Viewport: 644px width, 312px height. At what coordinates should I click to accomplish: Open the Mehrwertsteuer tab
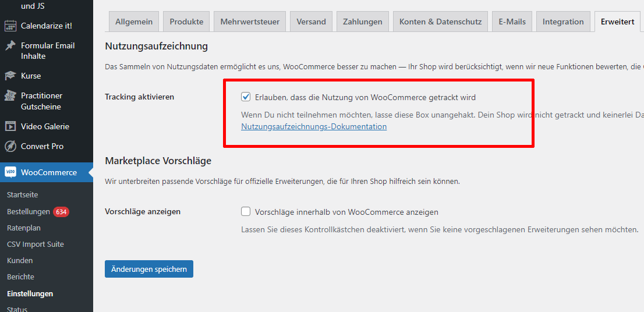tap(250, 22)
